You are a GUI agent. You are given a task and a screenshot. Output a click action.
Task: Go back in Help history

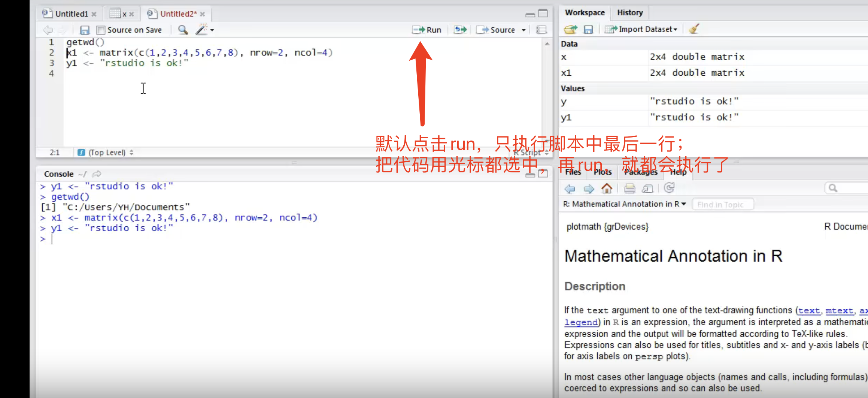tap(570, 189)
